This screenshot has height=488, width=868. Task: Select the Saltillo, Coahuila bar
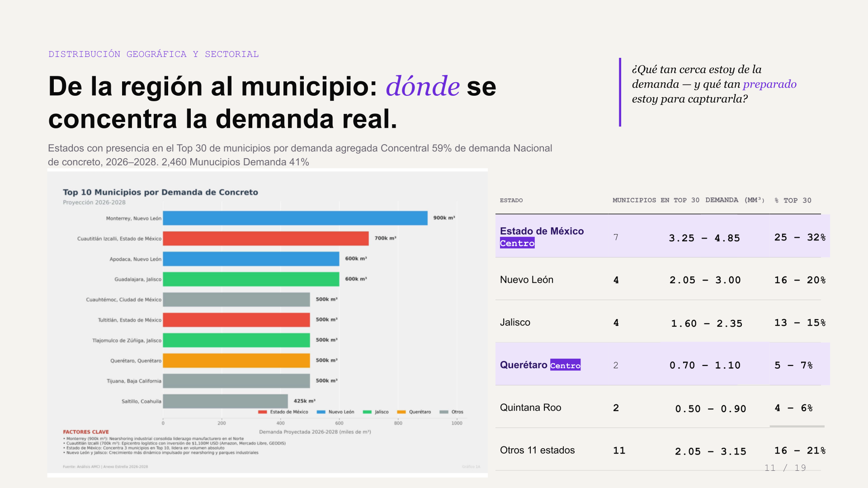[226, 401]
